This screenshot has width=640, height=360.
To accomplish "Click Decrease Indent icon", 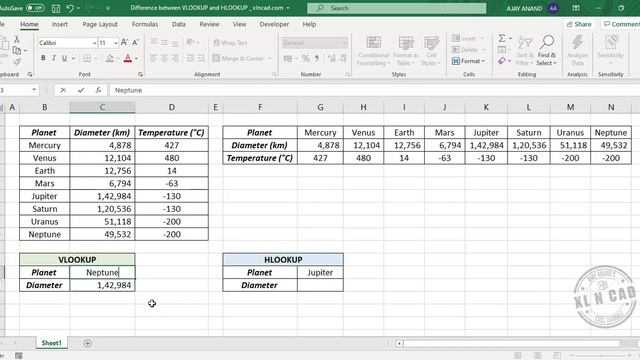I will pos(190,58).
